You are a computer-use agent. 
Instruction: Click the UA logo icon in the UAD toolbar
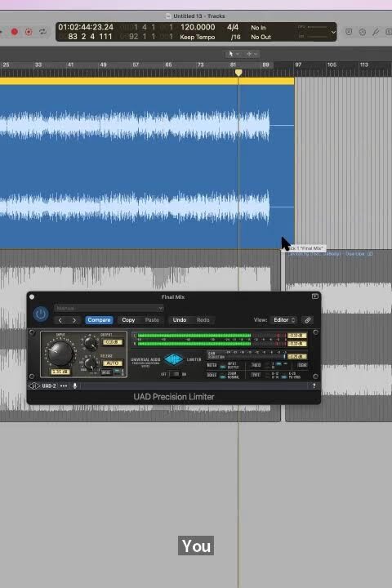(x=33, y=385)
